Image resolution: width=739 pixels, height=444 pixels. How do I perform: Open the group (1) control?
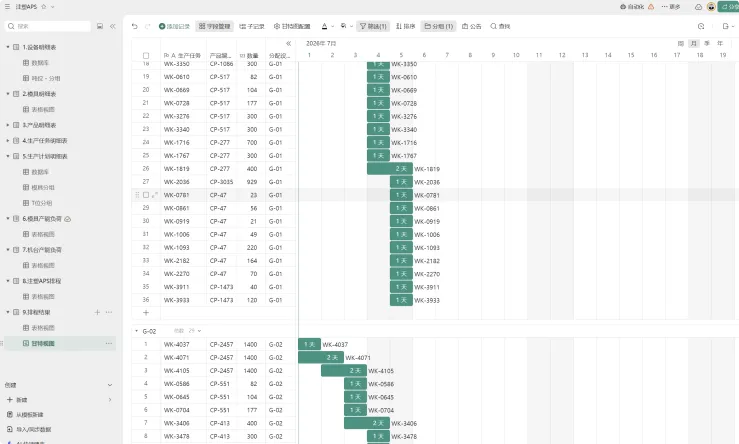pos(438,26)
